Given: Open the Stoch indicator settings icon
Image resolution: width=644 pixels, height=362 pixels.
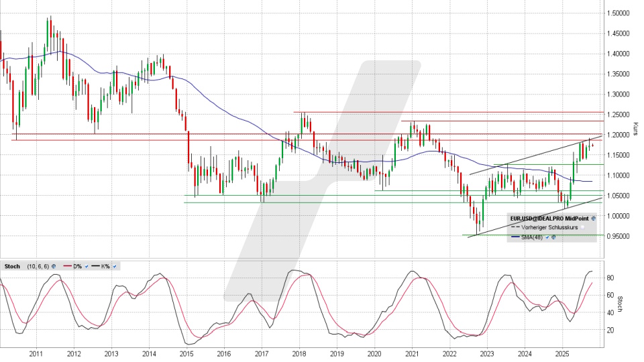Looking at the screenshot, I should tap(54, 266).
